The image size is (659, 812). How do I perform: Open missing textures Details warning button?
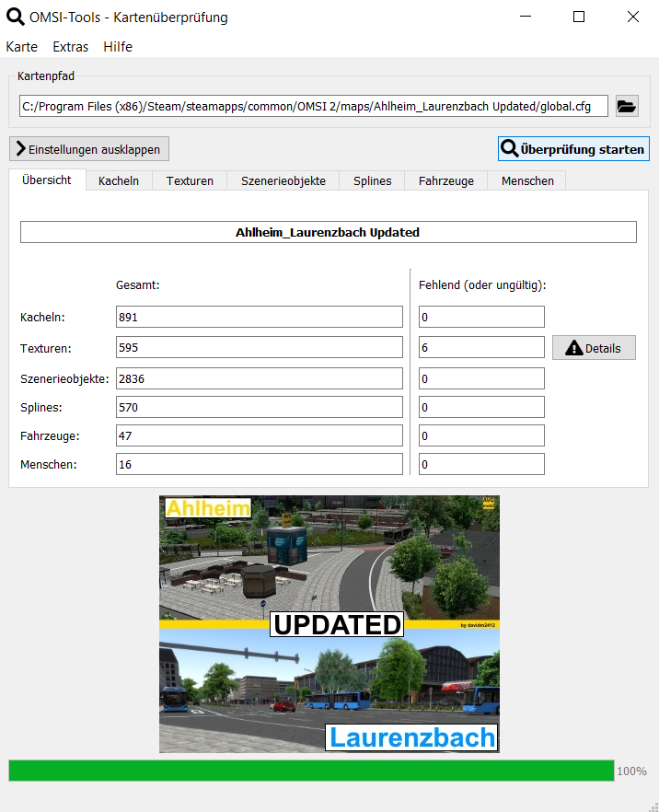[594, 348]
